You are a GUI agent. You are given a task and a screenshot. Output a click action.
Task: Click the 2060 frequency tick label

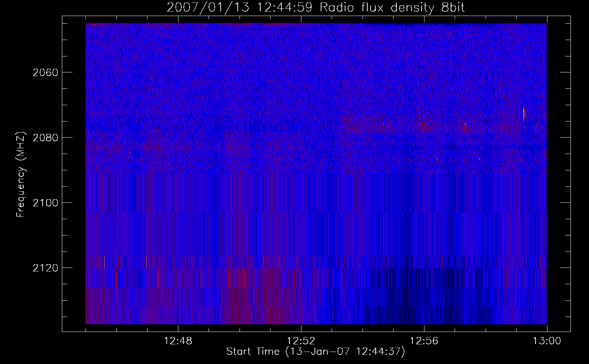46,72
